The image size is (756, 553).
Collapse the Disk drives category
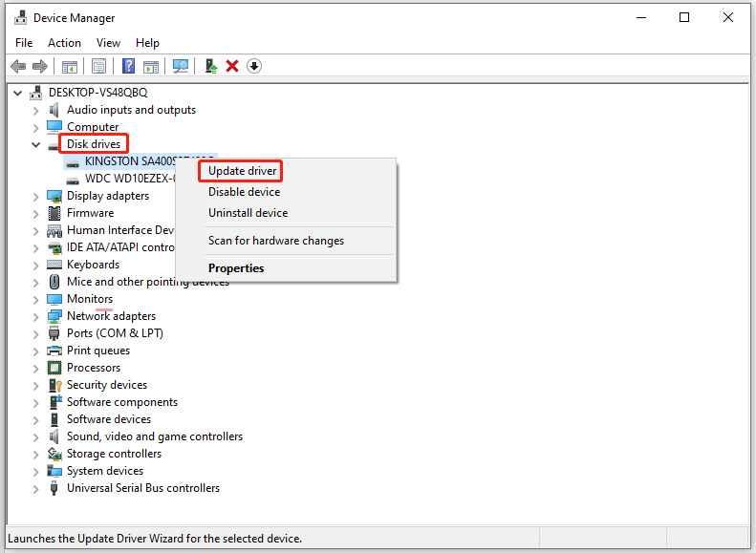35,144
